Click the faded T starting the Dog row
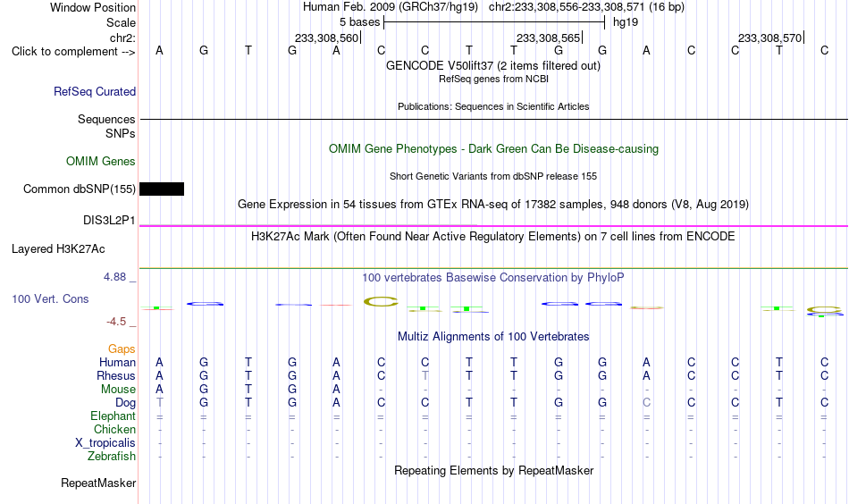Image resolution: width=849 pixels, height=504 pixels. point(159,403)
